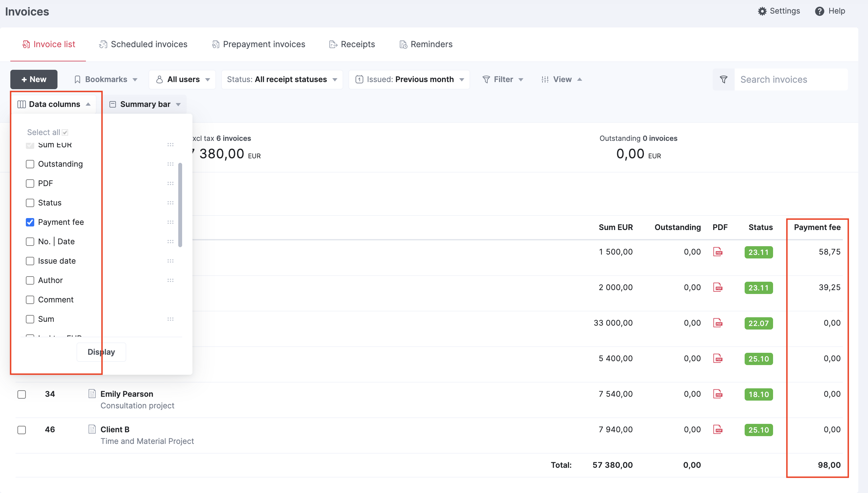Open PDF for the 5 400,00 invoice
868x493 pixels.
718,359
